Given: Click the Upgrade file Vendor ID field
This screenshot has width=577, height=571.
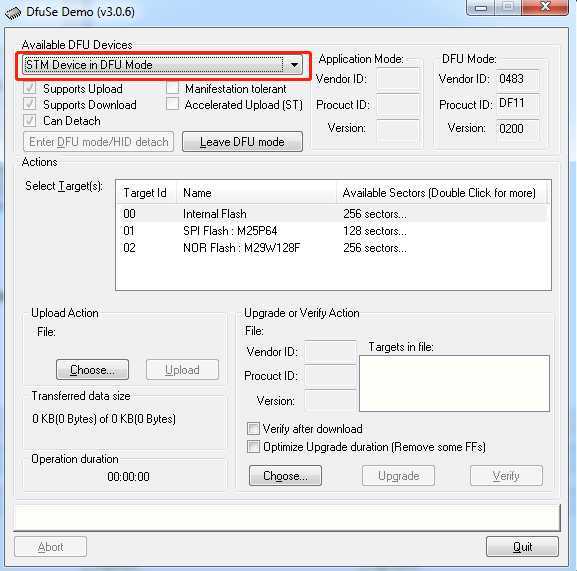Looking at the screenshot, I should tap(330, 352).
